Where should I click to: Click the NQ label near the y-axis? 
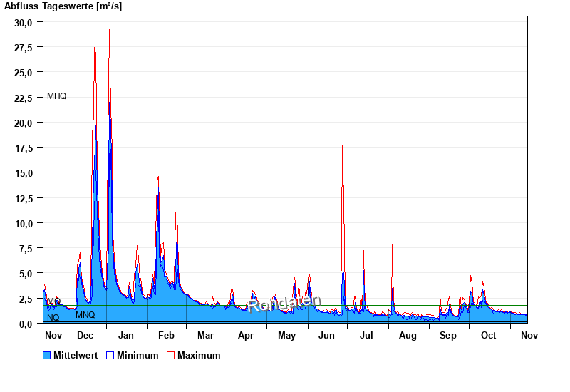click(53, 318)
